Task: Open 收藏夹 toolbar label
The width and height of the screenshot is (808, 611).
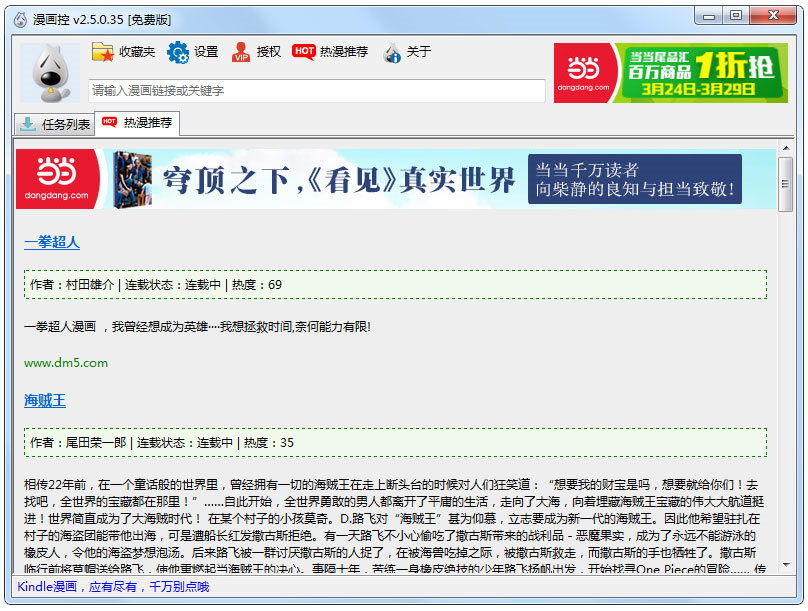Action: click(137, 52)
